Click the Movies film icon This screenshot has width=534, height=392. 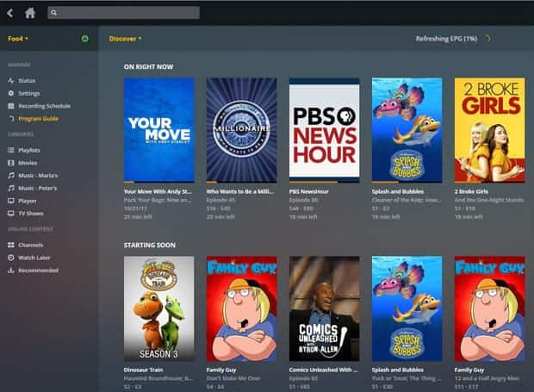click(11, 163)
